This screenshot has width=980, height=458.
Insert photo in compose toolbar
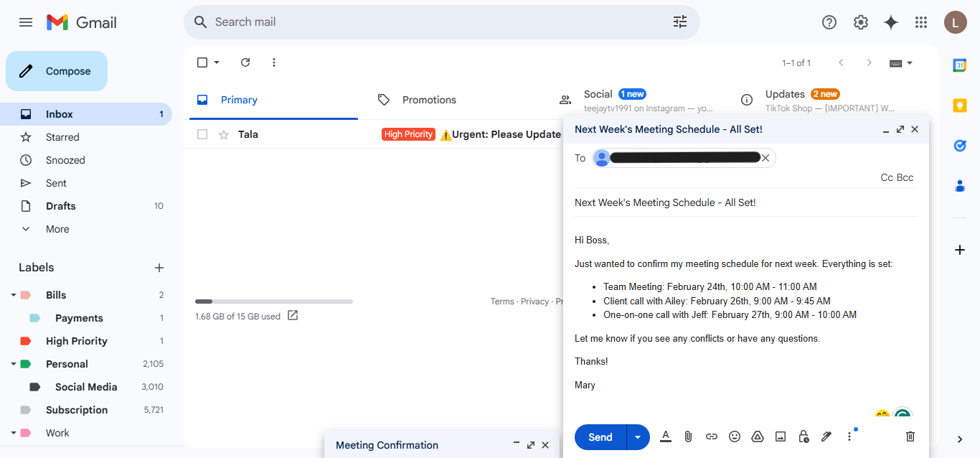point(781,436)
